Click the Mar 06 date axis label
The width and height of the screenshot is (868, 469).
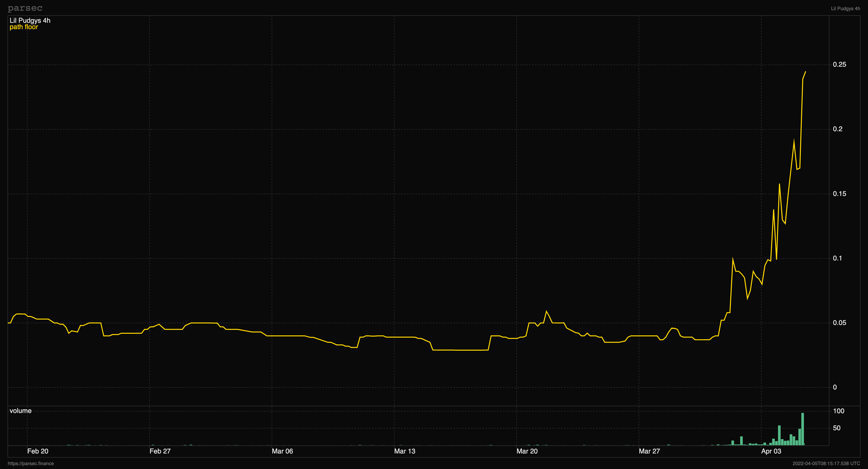[x=282, y=451]
